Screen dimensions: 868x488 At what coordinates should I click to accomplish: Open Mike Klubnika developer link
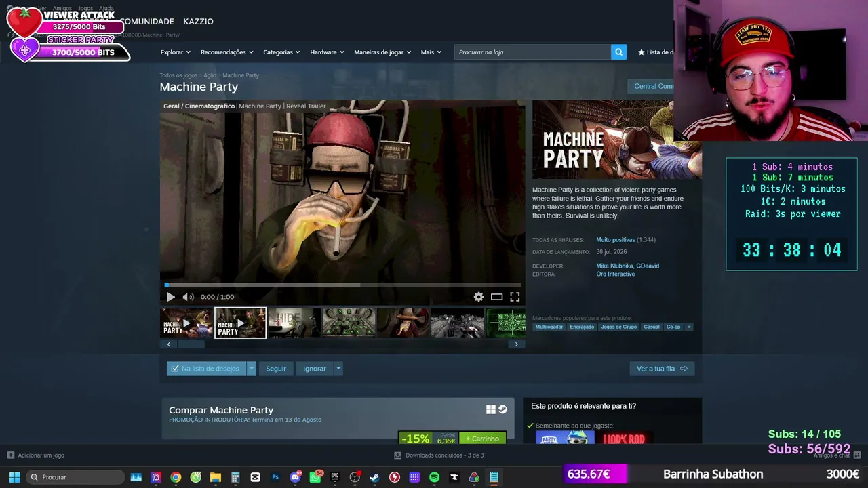[x=614, y=266]
